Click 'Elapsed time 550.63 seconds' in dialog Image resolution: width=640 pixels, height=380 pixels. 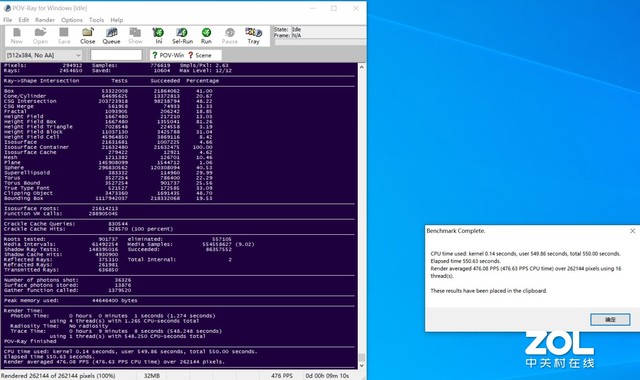pyautogui.click(x=465, y=261)
